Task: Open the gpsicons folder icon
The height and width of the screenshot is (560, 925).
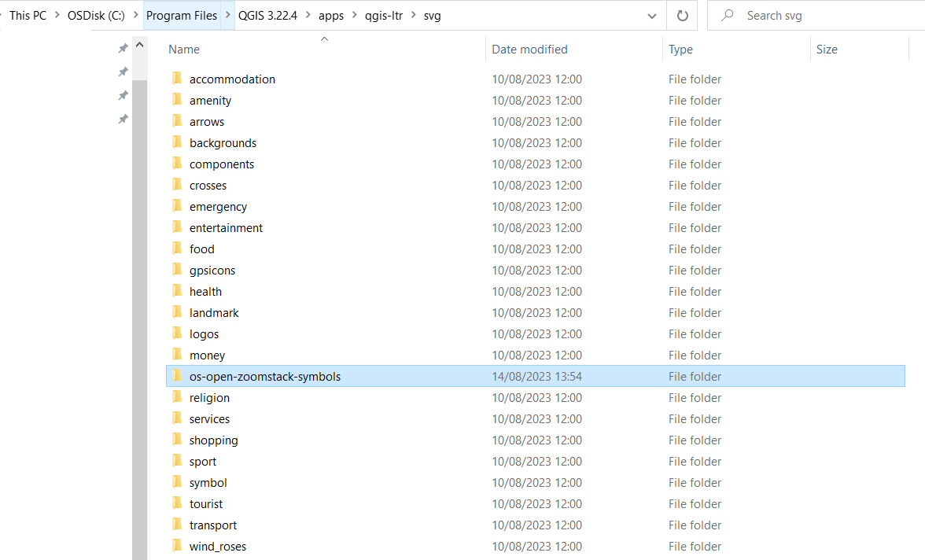Action: tap(177, 270)
